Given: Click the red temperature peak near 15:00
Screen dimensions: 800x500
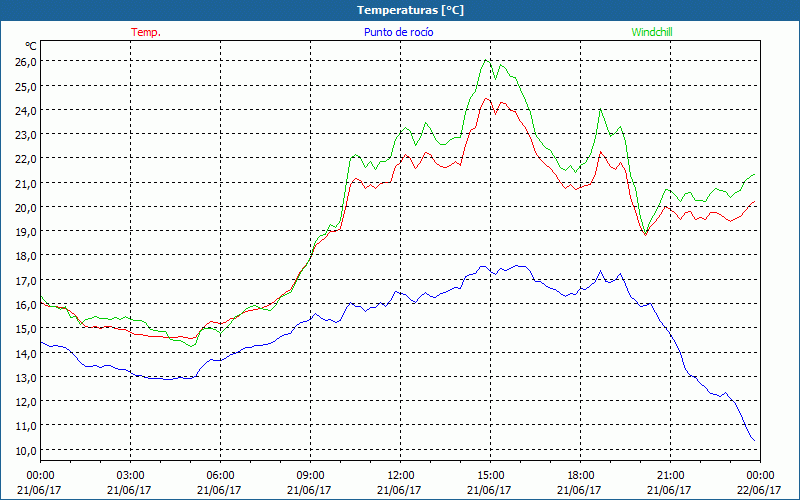Looking at the screenshot, I should (486, 98).
